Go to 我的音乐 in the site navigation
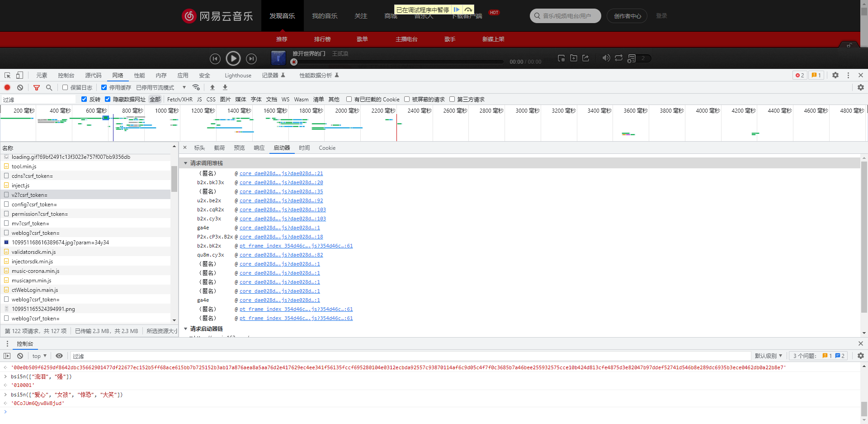The image size is (868, 424). tap(325, 16)
